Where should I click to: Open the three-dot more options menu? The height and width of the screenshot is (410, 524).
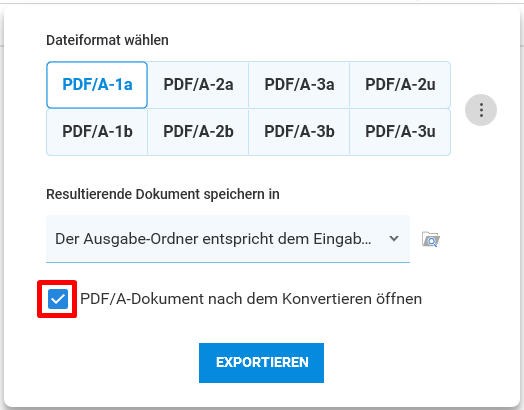pyautogui.click(x=481, y=110)
